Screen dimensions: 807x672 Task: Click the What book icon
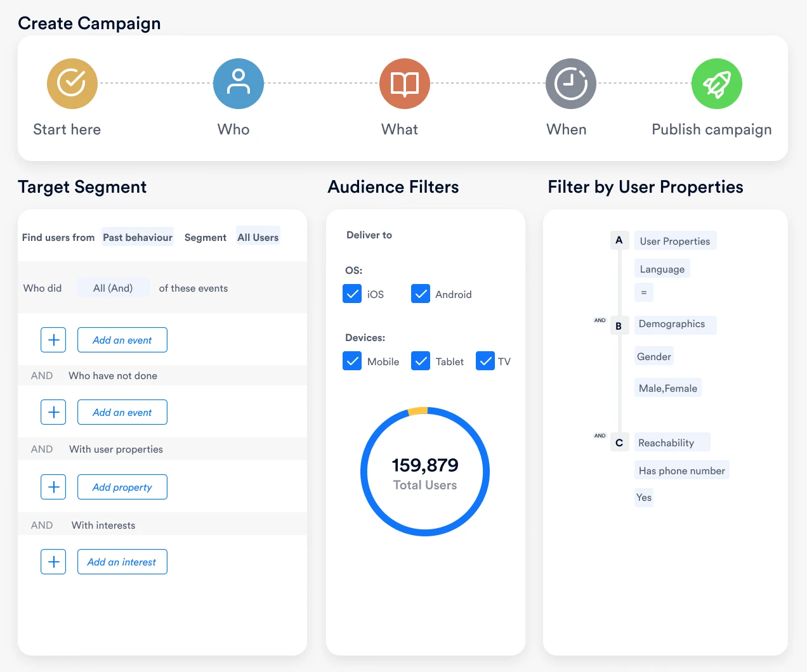[405, 84]
